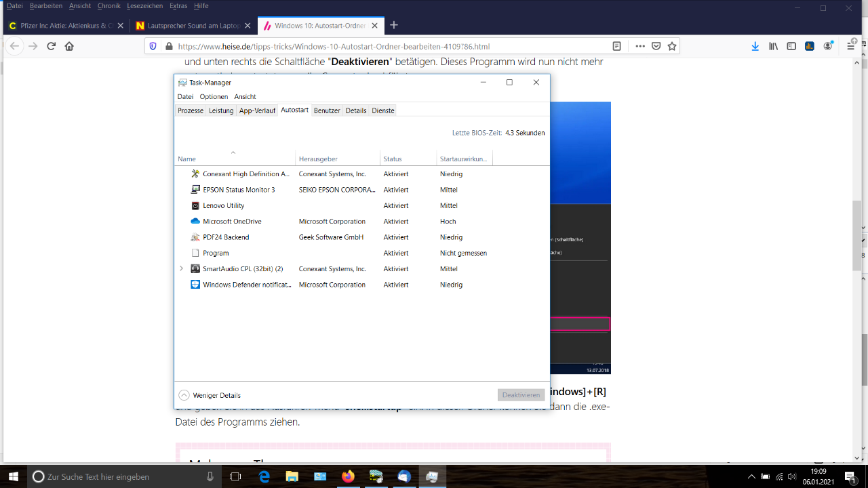Expand the SmartAudio CPL (32bit) group
Image resolution: width=868 pixels, height=488 pixels.
click(x=181, y=269)
